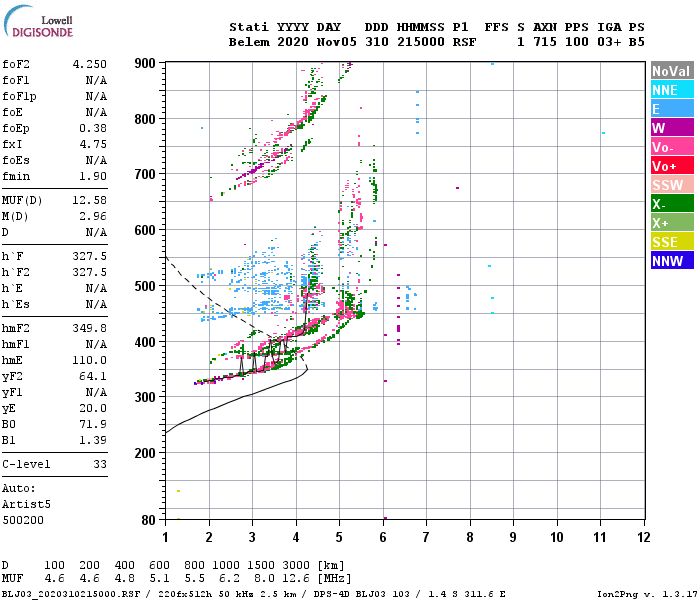
Task: Click the C-level value 33
Action: click(x=100, y=464)
